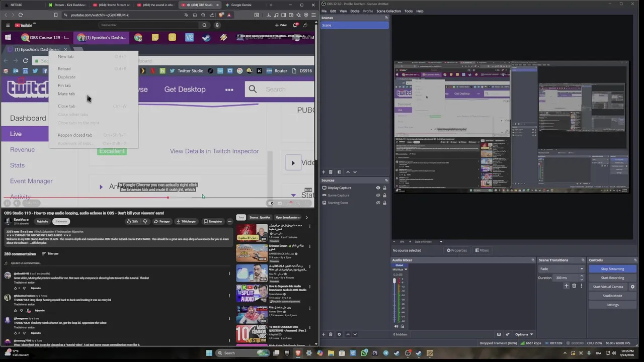Screen dimensions: 644x362
Task: Switch to Google Gemini browser tab
Action: pos(241,5)
